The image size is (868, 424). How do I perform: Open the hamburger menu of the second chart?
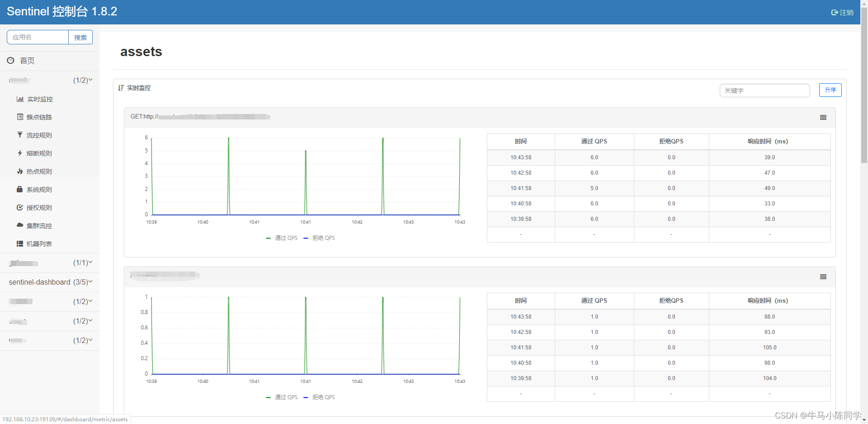pos(823,276)
